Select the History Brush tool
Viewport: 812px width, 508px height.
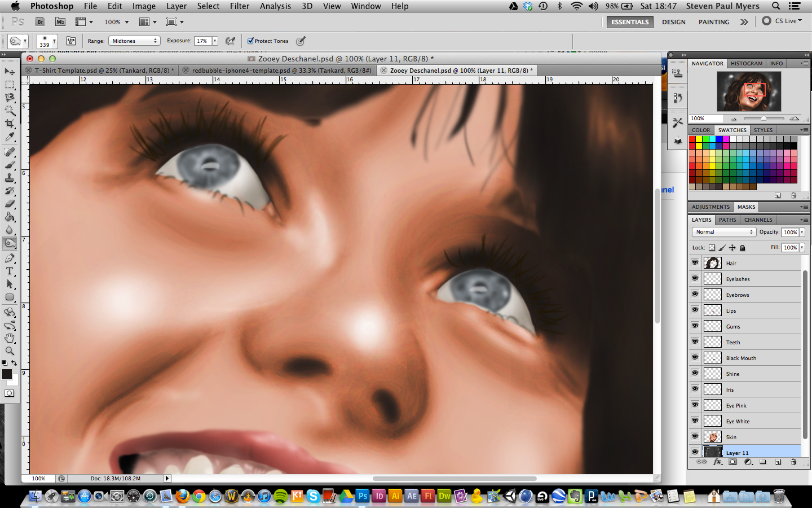coord(10,191)
